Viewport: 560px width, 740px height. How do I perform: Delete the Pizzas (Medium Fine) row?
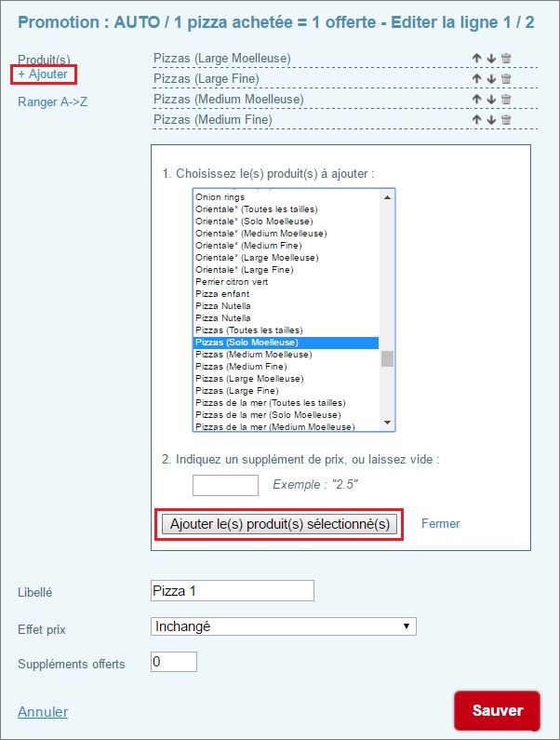click(506, 120)
